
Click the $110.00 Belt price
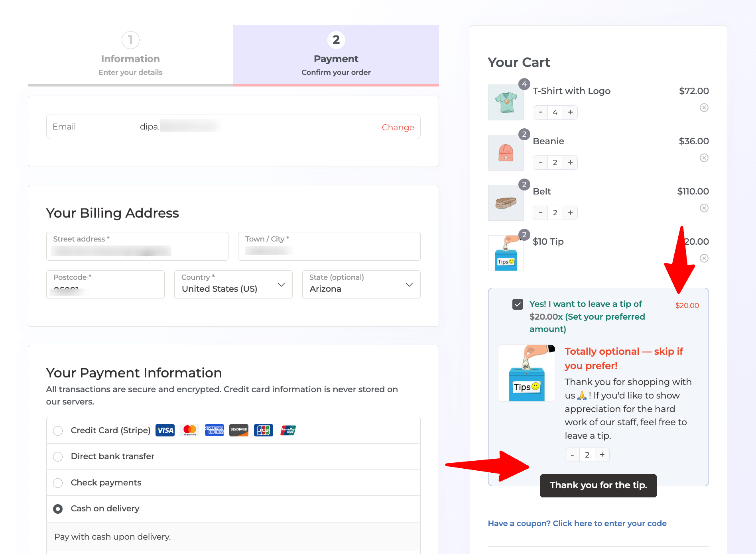(x=693, y=191)
